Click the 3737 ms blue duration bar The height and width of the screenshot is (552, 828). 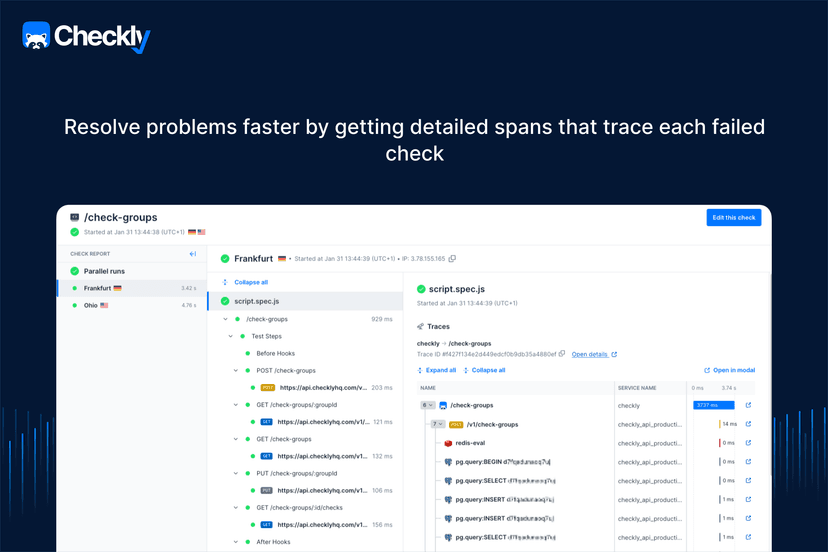714,405
